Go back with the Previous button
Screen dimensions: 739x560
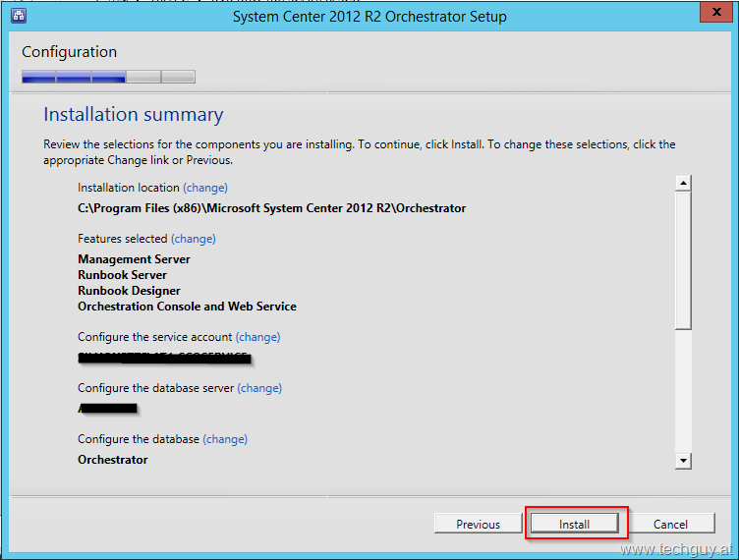478,524
